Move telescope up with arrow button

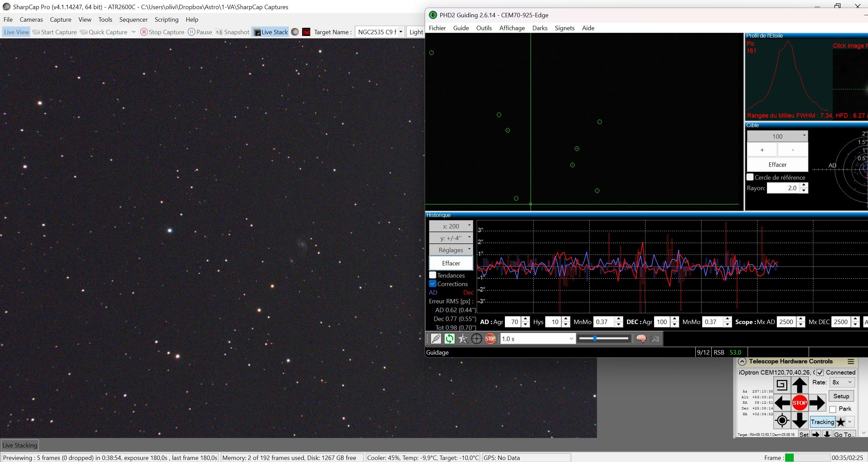[x=800, y=385]
